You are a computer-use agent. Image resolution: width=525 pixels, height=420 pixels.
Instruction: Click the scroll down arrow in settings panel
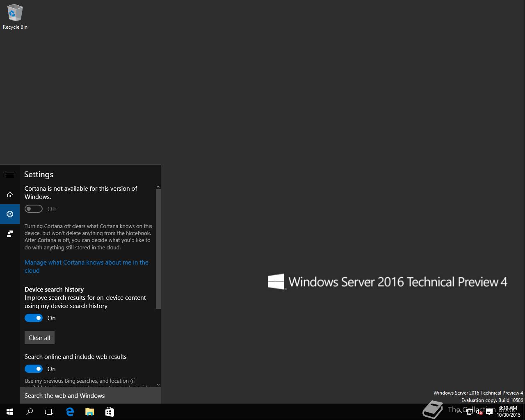click(158, 385)
